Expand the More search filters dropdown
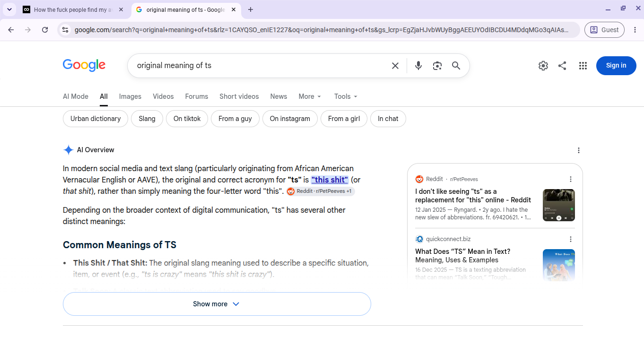Viewport: 644px width, 338px height. tap(310, 96)
